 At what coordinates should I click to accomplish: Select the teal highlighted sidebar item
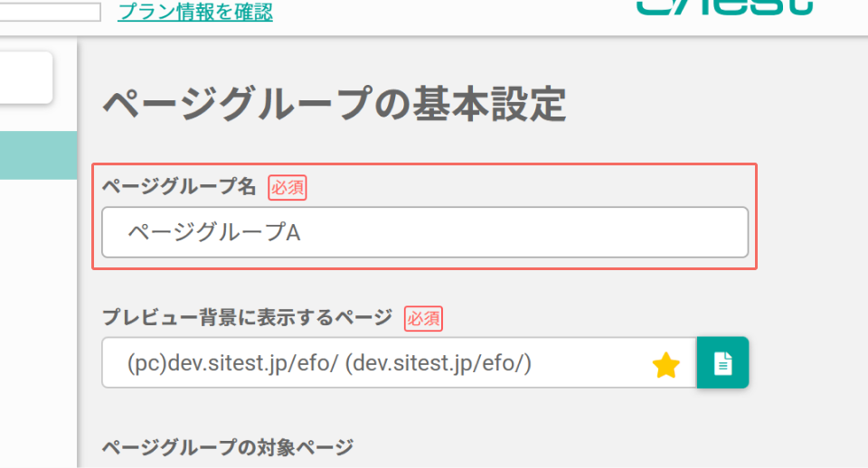(x=38, y=154)
